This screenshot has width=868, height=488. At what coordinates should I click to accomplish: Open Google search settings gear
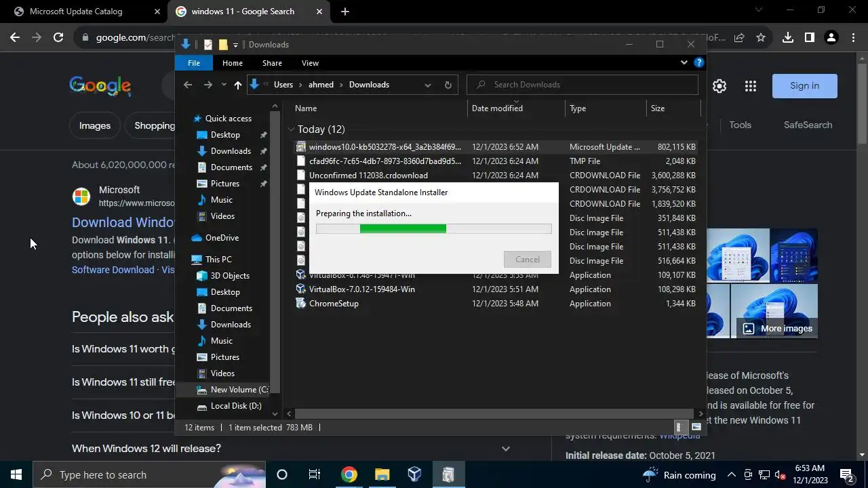(x=719, y=86)
